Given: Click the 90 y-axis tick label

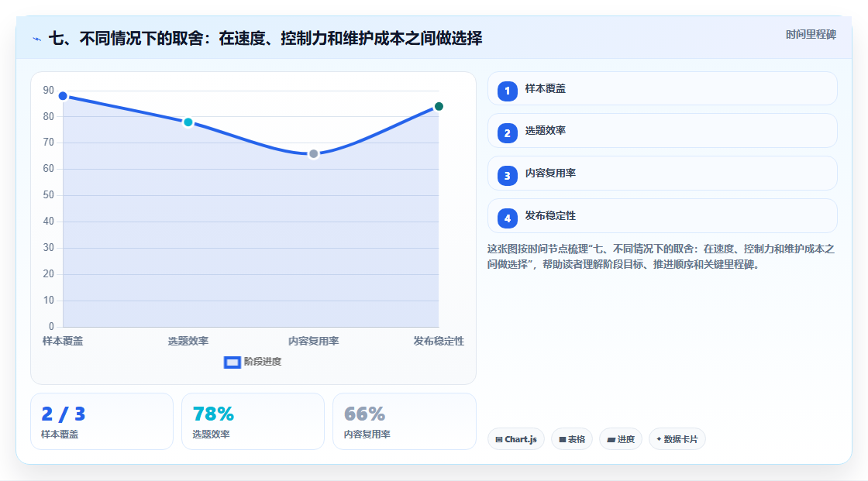Looking at the screenshot, I should pos(49,90).
